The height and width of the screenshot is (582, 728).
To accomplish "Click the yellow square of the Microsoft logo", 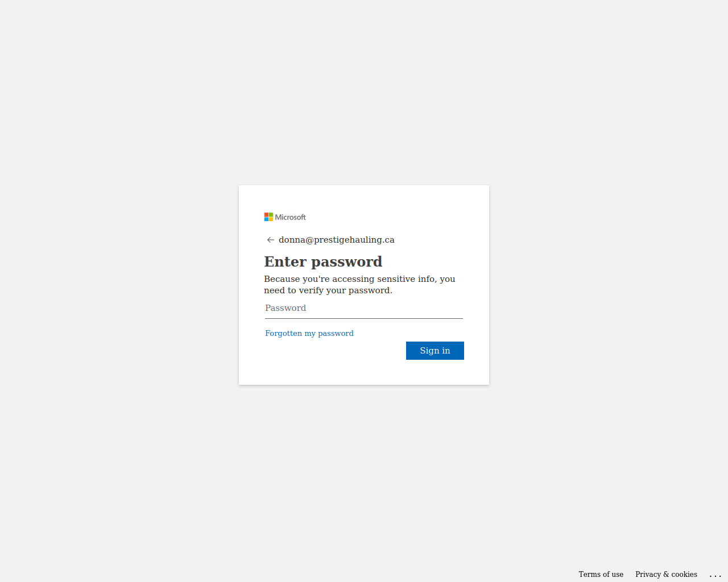I will [271, 219].
